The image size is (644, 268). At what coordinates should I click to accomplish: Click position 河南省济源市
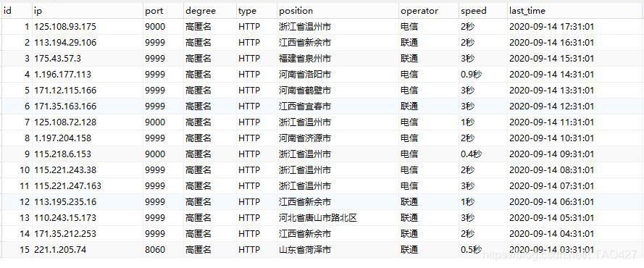pos(305,138)
